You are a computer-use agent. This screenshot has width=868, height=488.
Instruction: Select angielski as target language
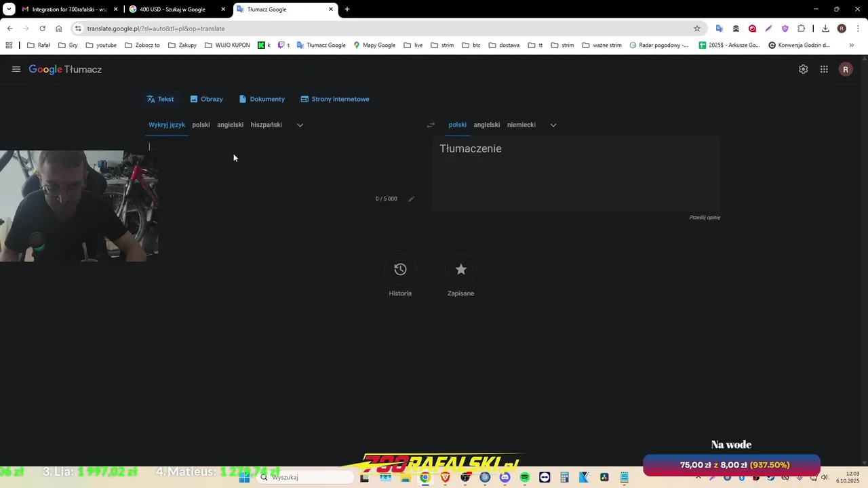(x=487, y=125)
